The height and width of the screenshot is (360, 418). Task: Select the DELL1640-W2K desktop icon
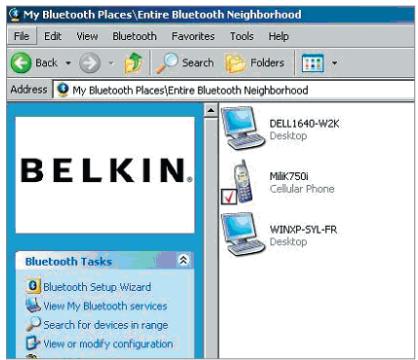pos(243,128)
